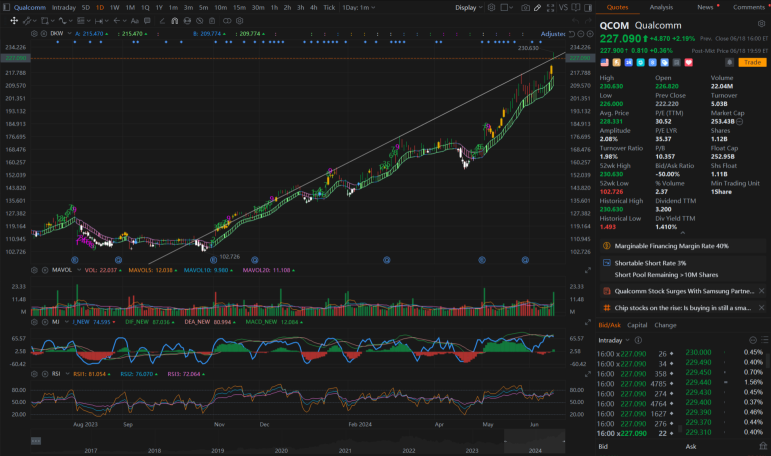Take a chart screenshot with camera icon

tap(525, 7)
